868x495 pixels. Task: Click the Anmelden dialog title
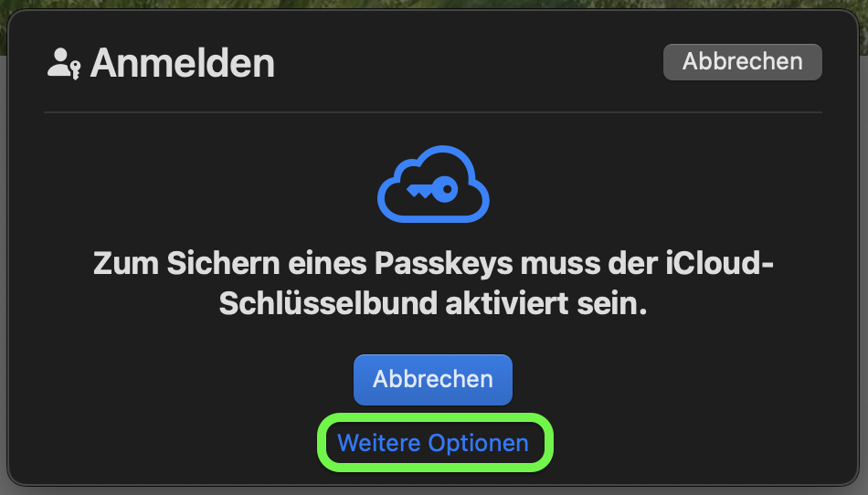coord(182,64)
